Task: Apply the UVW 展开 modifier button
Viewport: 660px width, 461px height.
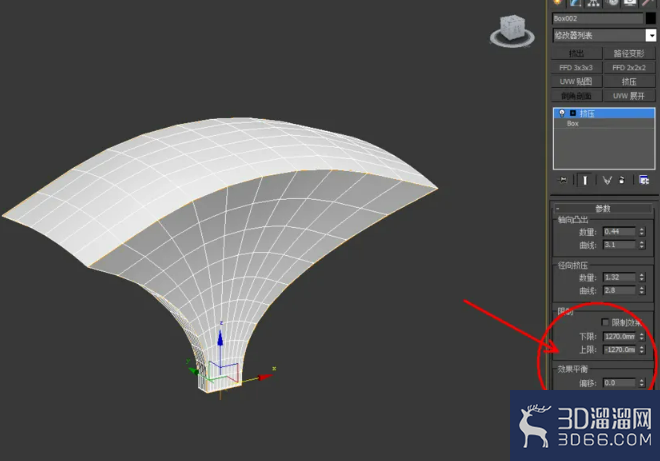Action: 629,96
